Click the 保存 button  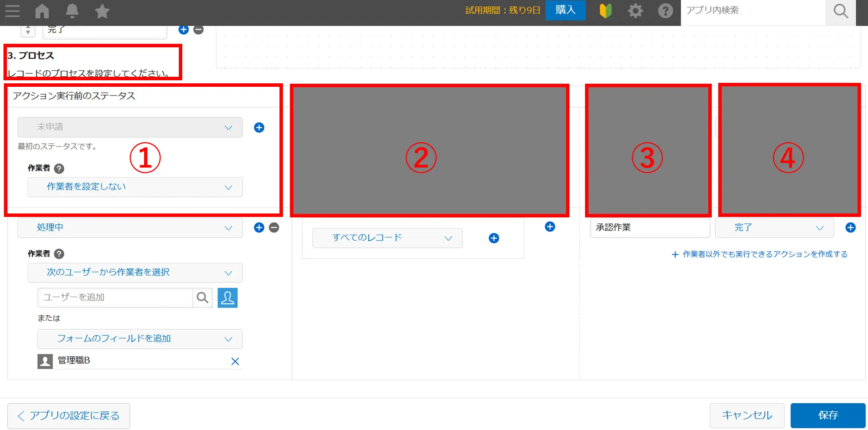point(828,415)
